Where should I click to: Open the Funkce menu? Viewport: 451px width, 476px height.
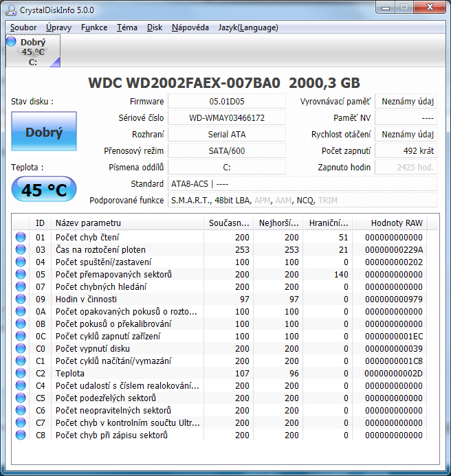93,27
